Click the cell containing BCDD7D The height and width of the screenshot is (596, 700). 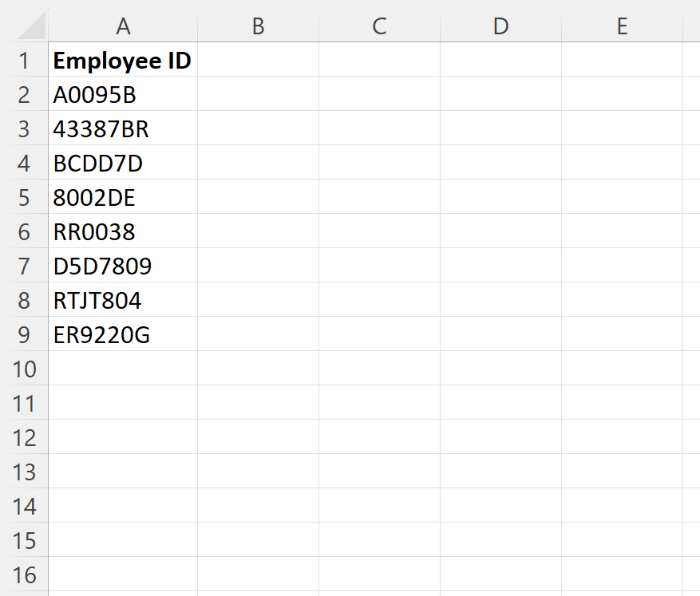[x=122, y=163]
